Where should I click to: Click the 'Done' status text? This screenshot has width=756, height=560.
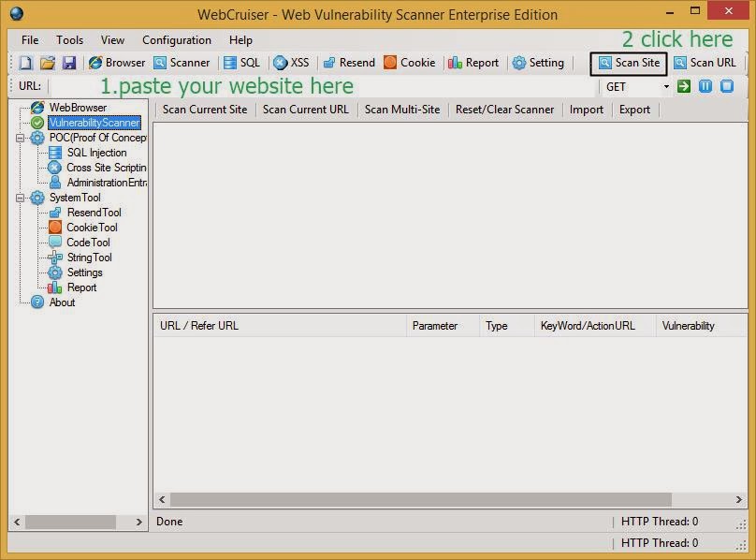[x=169, y=522]
